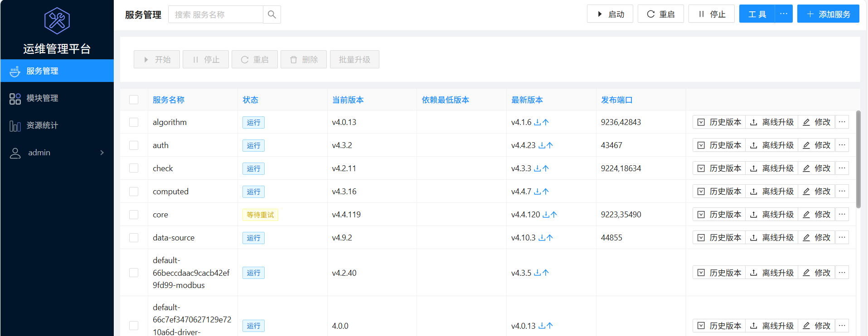Check the data-source row checkbox
The image size is (868, 336).
134,238
